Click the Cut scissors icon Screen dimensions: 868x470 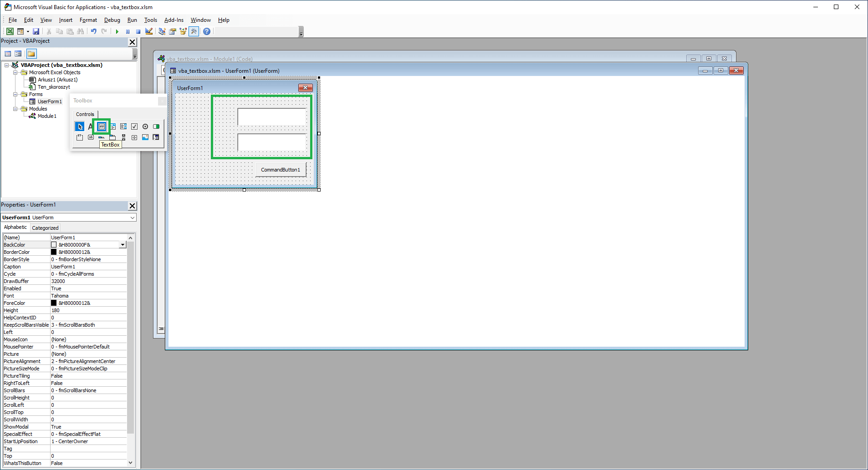49,31
